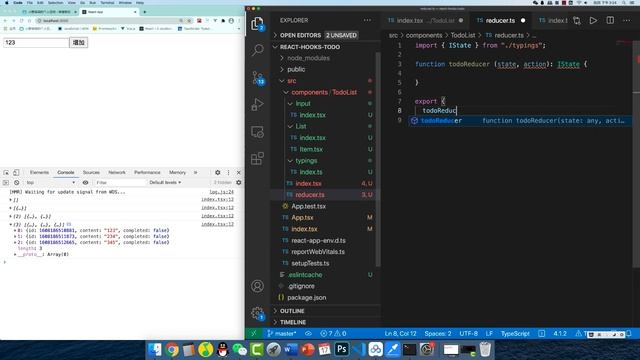
Task: Open problems count in status bar
Action: (333, 333)
